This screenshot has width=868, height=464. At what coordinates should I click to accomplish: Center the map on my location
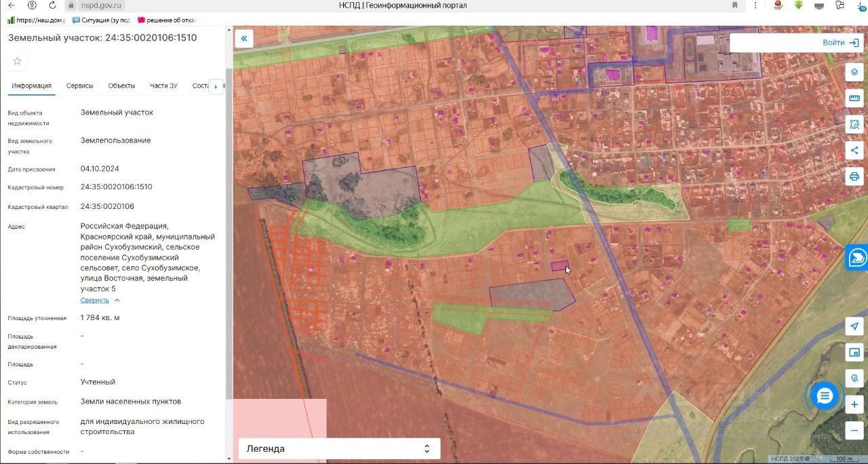854,326
